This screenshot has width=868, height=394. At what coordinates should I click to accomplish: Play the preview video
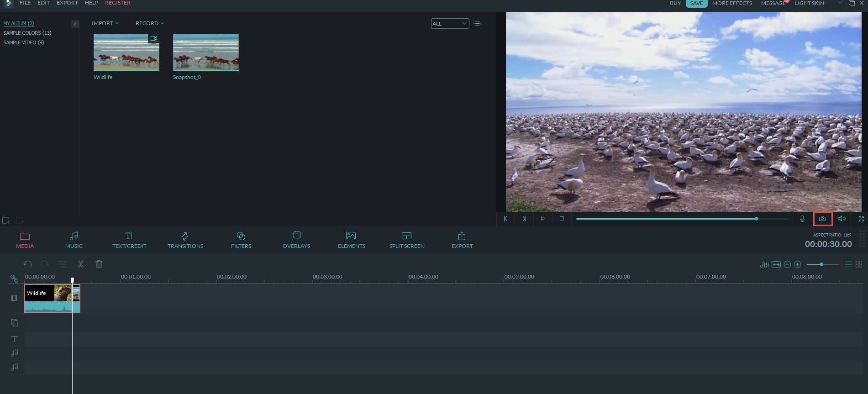(542, 219)
